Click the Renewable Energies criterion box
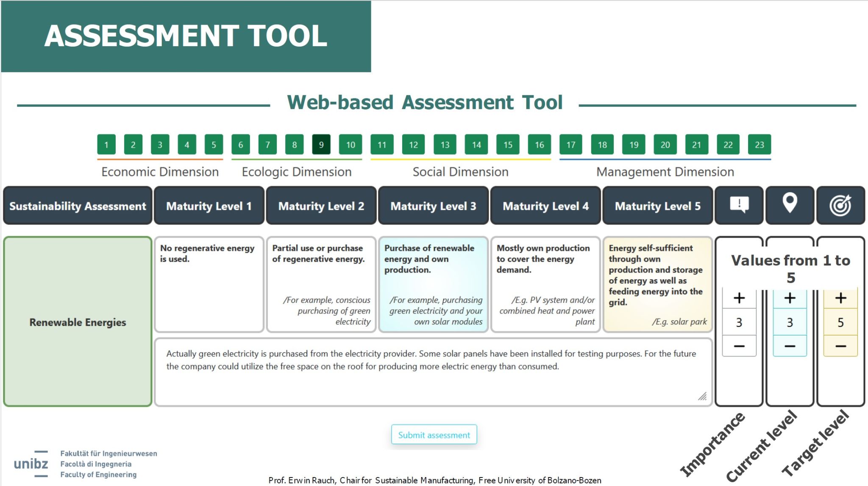This screenshot has height=486, width=868. [x=78, y=322]
